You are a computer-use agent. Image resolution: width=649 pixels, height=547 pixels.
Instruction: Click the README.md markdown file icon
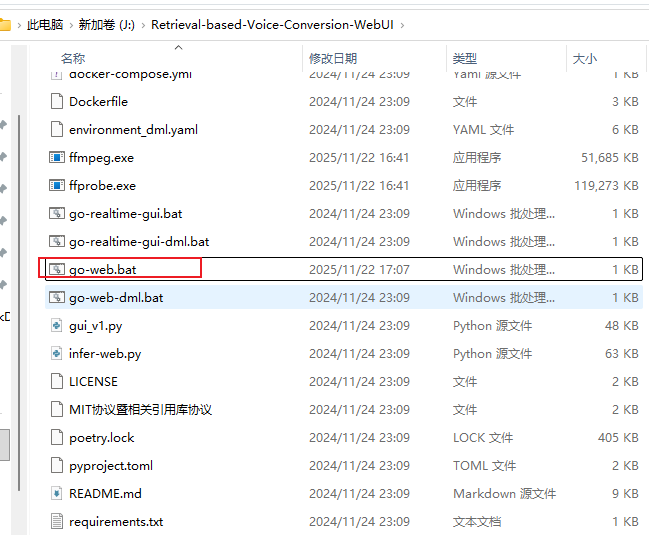point(57,494)
